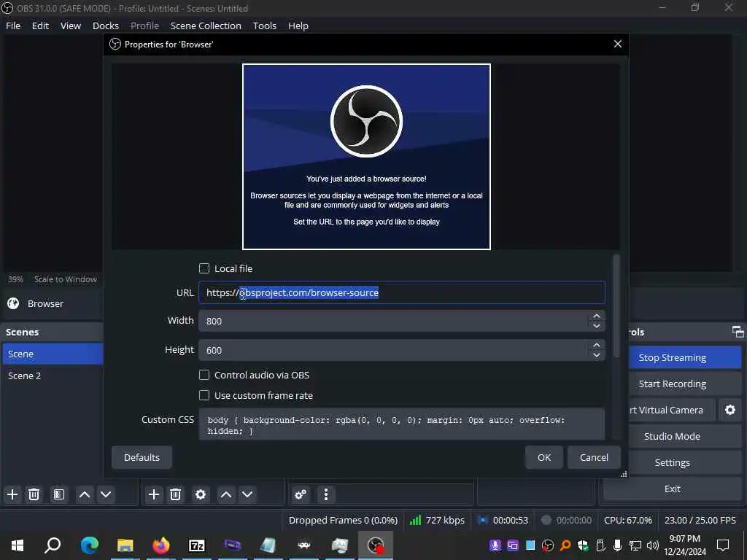Open the Help menu
747x560 pixels.
(x=298, y=26)
